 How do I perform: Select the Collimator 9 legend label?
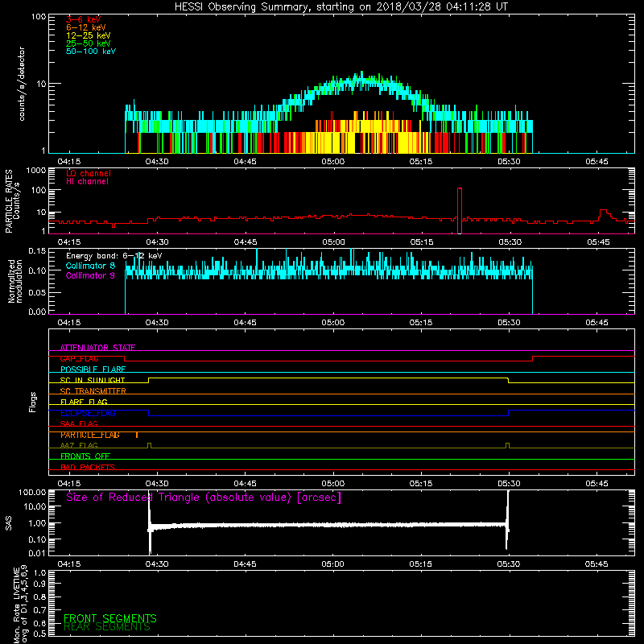tap(90, 275)
